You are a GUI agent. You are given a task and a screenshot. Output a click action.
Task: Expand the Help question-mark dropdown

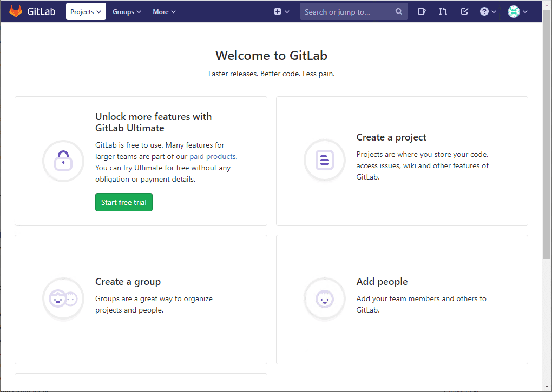point(488,11)
